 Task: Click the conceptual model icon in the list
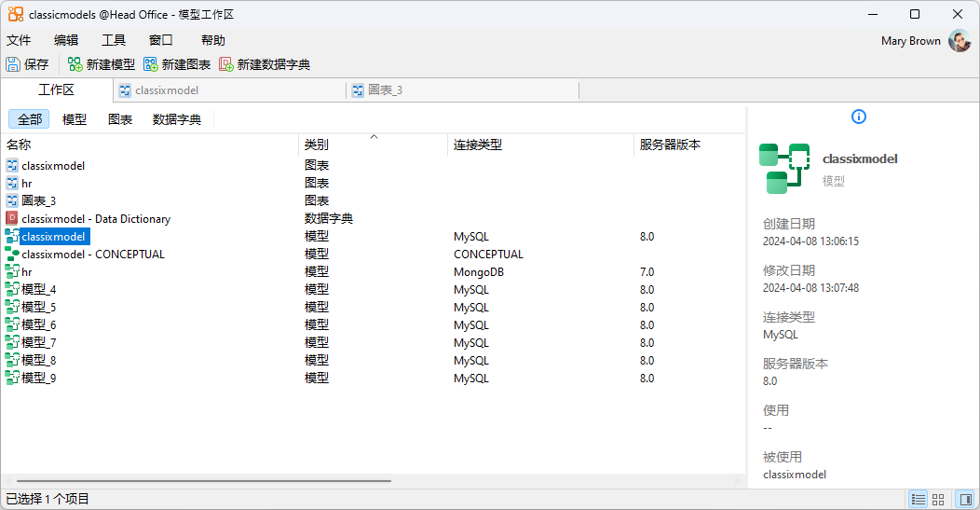pyautogui.click(x=12, y=254)
